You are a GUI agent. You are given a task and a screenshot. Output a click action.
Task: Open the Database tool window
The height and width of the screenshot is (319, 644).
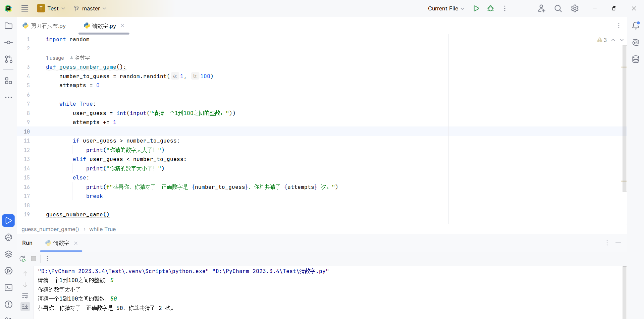click(x=636, y=59)
